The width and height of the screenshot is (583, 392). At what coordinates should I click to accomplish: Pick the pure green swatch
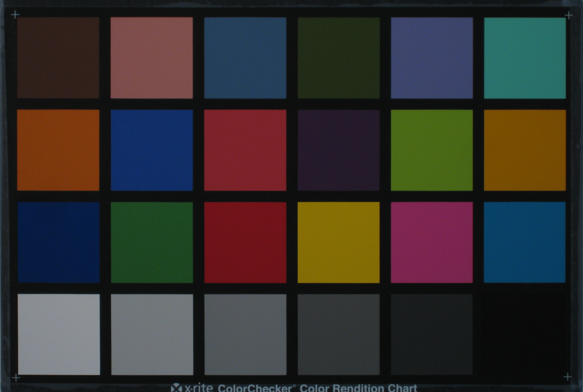152,243
